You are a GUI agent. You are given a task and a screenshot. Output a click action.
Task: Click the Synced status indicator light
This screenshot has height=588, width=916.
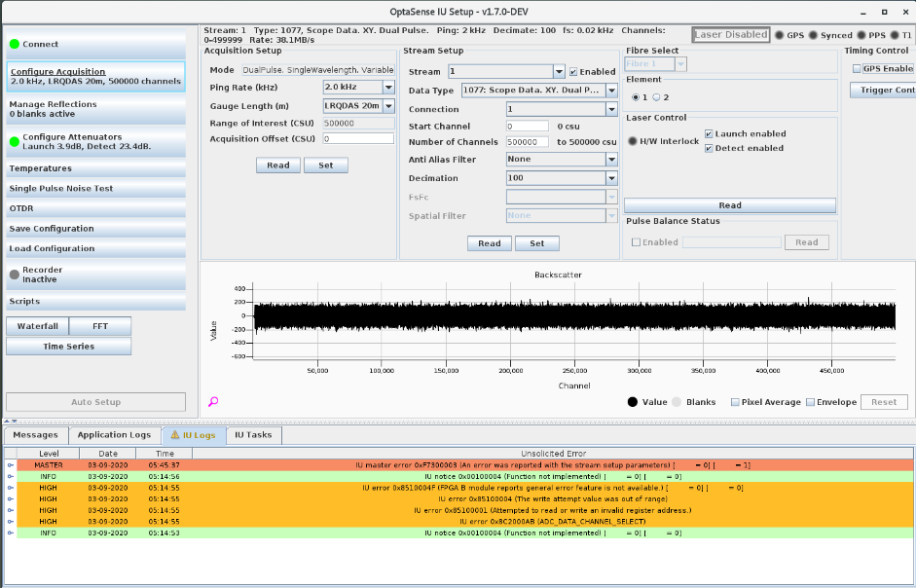812,35
